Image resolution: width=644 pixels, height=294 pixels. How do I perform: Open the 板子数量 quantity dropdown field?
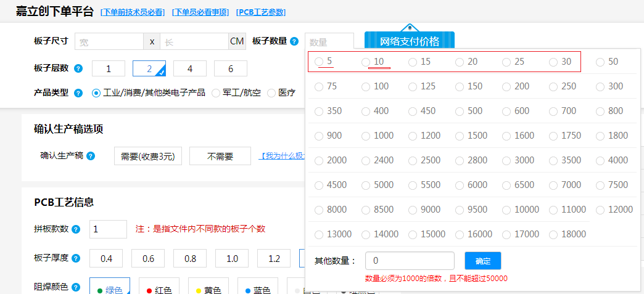pos(329,41)
